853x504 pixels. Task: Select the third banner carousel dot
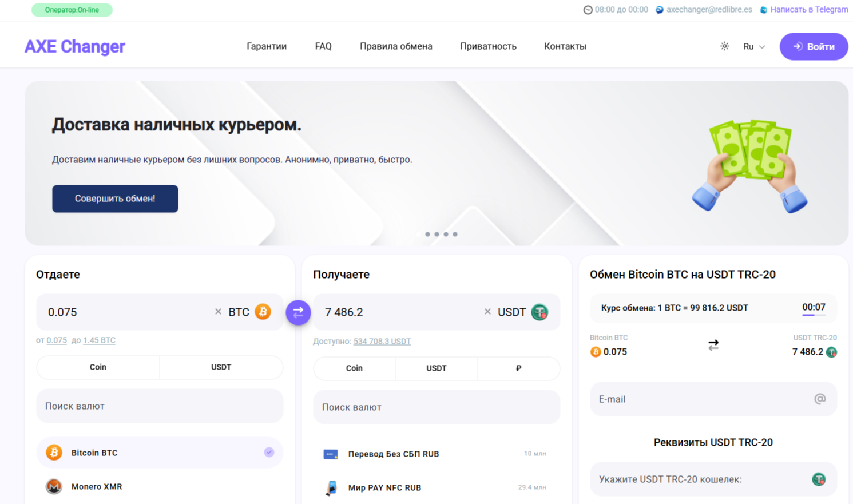tap(437, 234)
